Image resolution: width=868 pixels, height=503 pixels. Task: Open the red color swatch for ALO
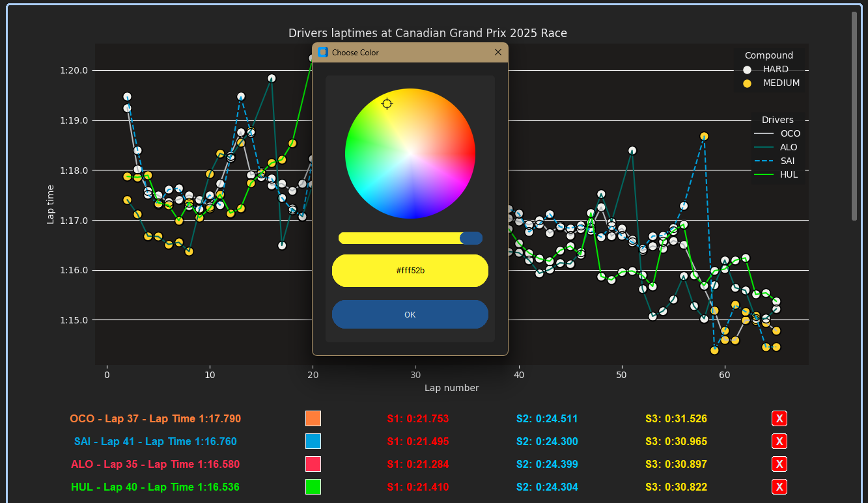pos(313,464)
